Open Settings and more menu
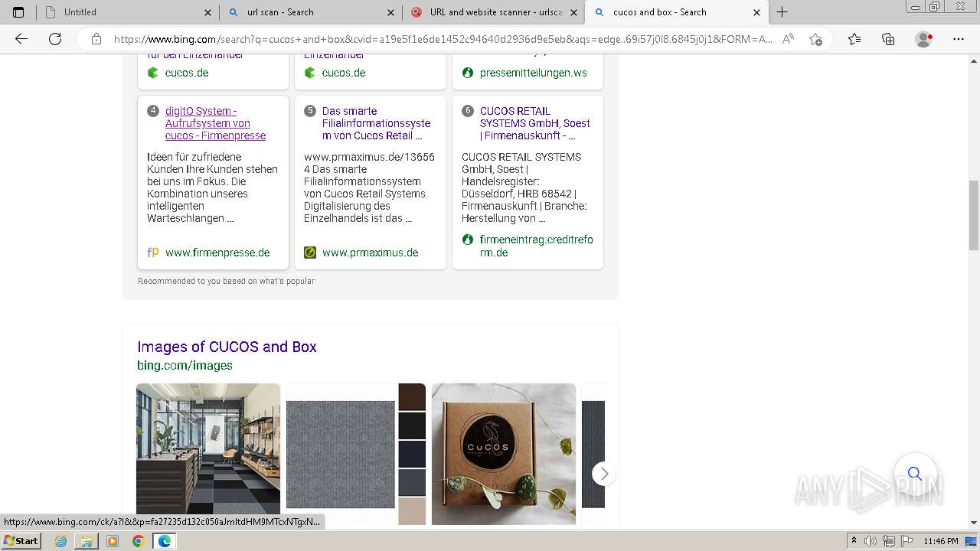The image size is (980, 551). tap(959, 39)
